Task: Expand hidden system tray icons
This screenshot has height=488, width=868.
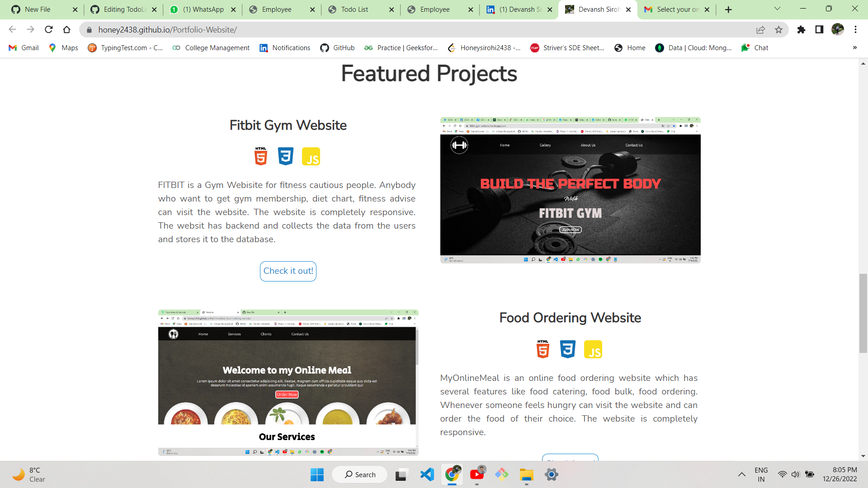Action: pos(741,474)
